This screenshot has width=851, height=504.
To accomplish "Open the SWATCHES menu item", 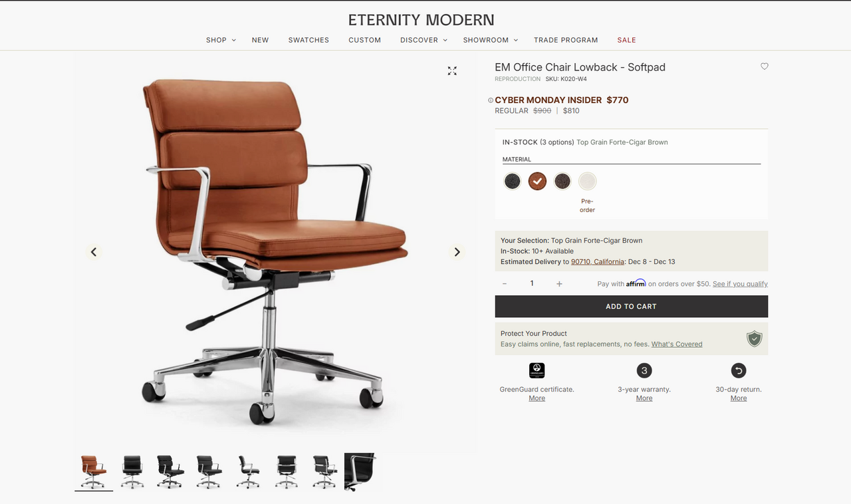I will [308, 40].
